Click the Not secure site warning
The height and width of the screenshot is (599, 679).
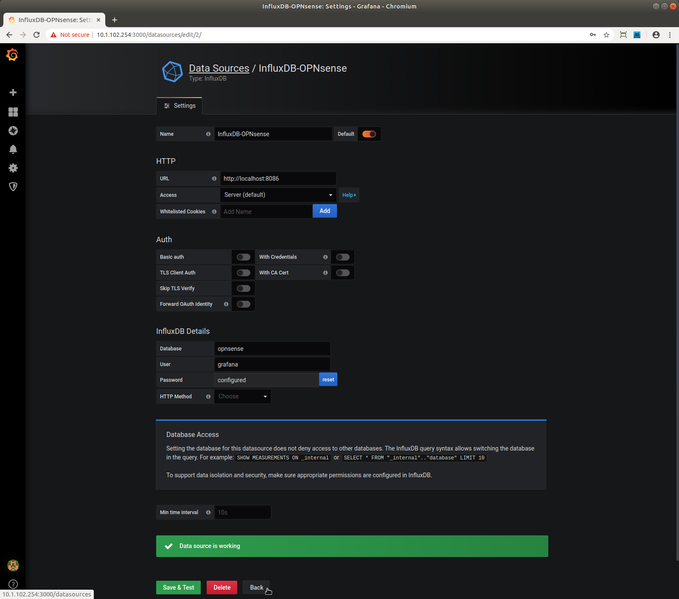[70, 35]
